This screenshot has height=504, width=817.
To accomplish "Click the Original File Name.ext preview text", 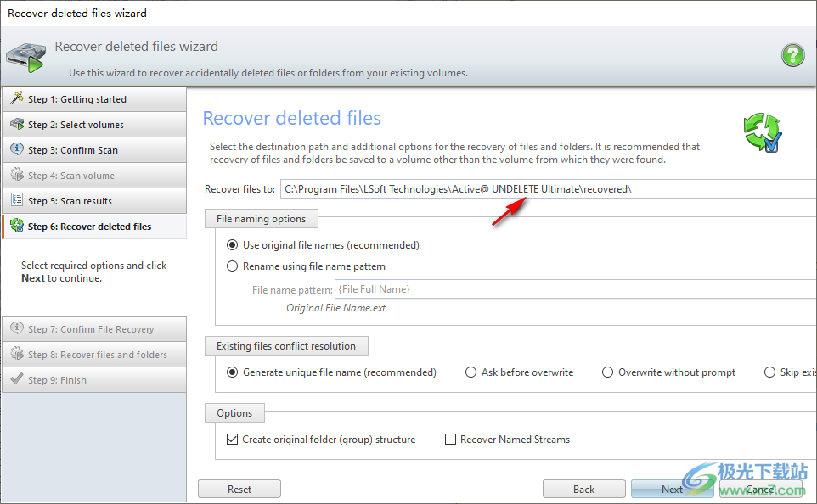I will [x=335, y=308].
